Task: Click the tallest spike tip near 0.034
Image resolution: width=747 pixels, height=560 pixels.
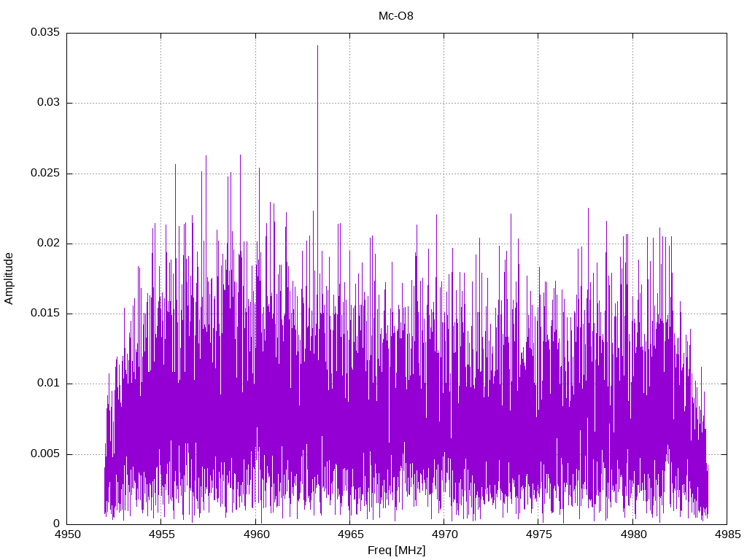Action: (317, 47)
